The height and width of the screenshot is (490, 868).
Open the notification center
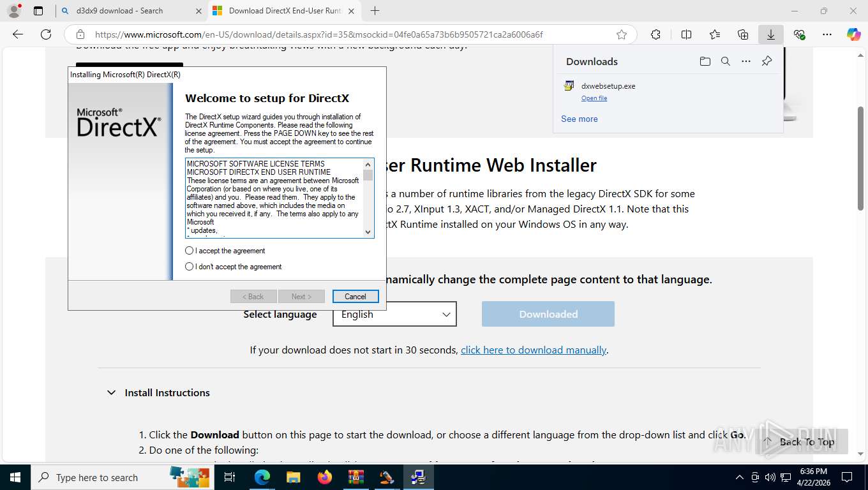(847, 477)
